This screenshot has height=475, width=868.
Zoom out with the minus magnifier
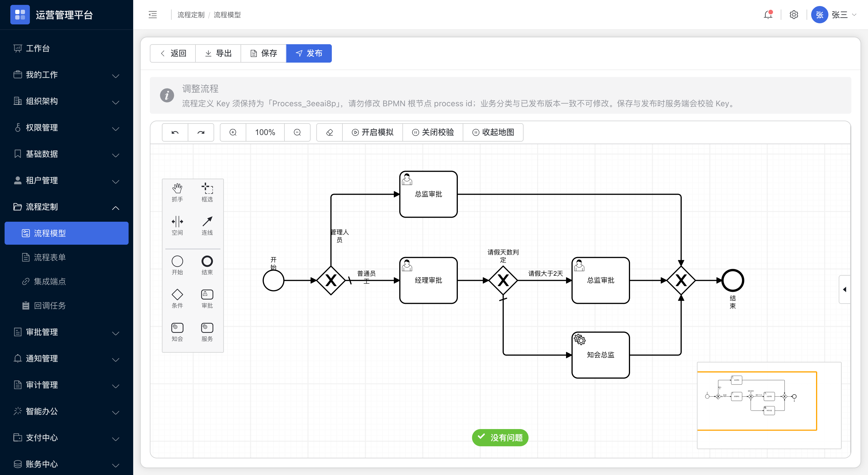297,132
